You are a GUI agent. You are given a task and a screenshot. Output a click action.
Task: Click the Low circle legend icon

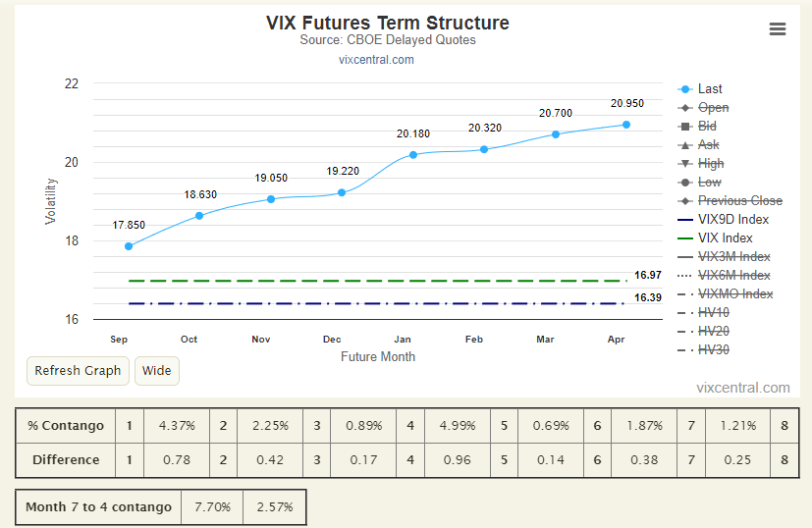click(685, 183)
